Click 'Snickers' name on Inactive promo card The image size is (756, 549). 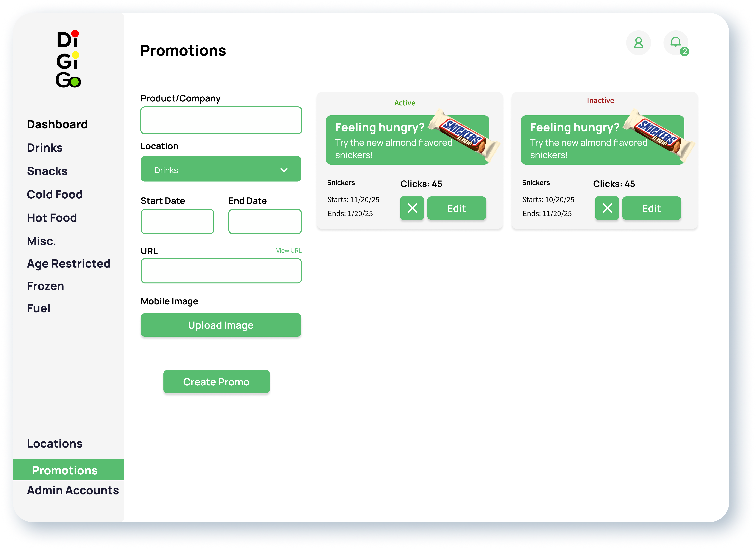click(536, 183)
